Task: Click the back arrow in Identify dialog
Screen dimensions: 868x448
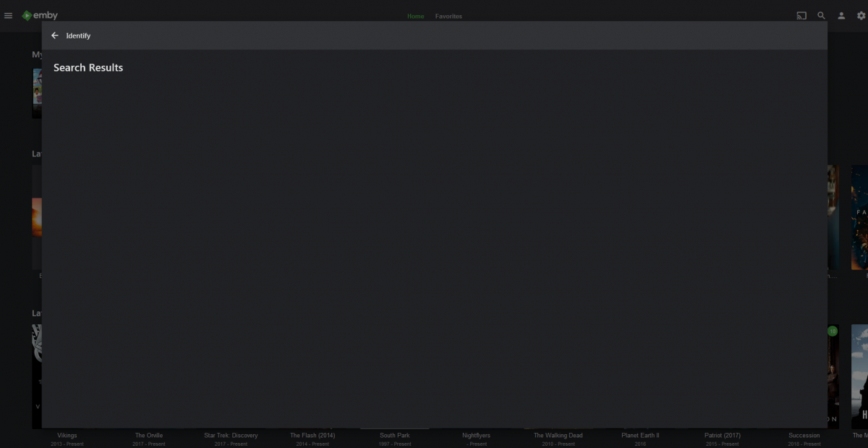Action: tap(55, 35)
